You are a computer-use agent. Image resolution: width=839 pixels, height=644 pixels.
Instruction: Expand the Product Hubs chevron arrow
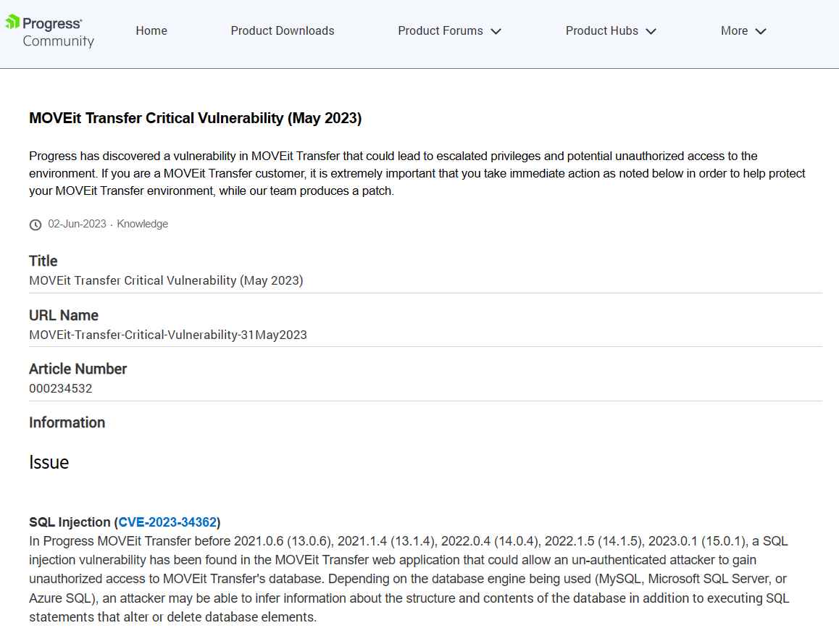651,32
